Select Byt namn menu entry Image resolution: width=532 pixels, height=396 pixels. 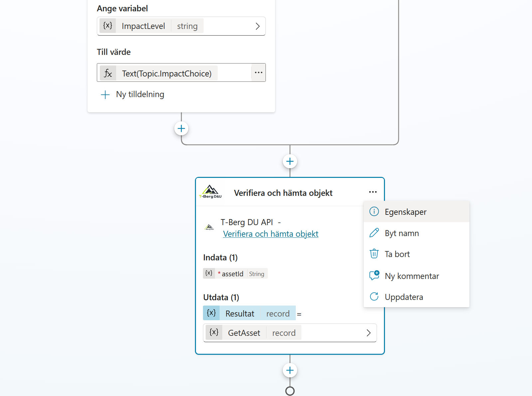(416, 233)
